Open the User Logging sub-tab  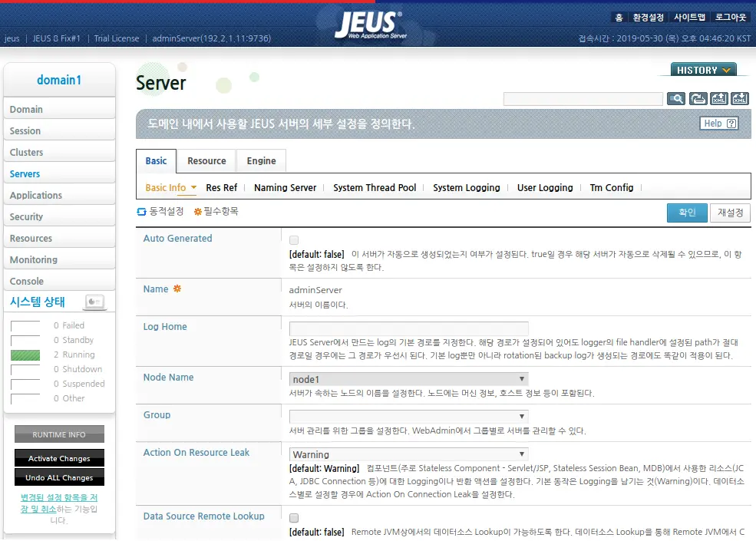[545, 187]
